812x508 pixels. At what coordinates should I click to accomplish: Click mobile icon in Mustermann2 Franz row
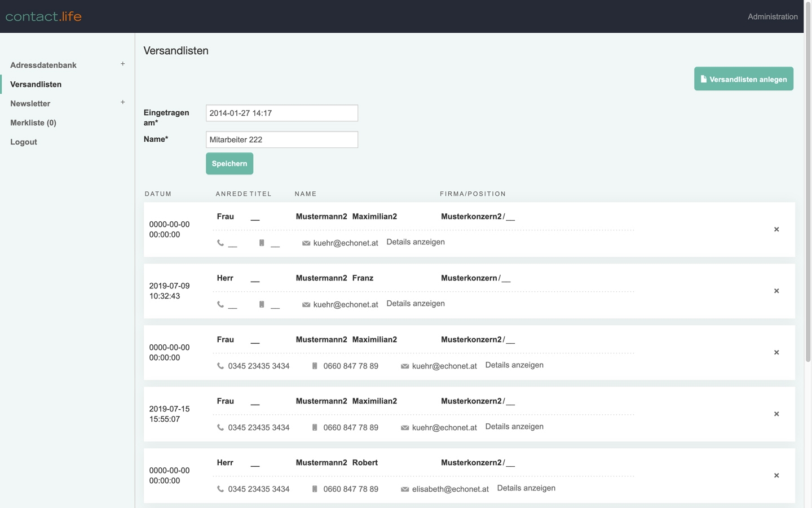pyautogui.click(x=262, y=305)
